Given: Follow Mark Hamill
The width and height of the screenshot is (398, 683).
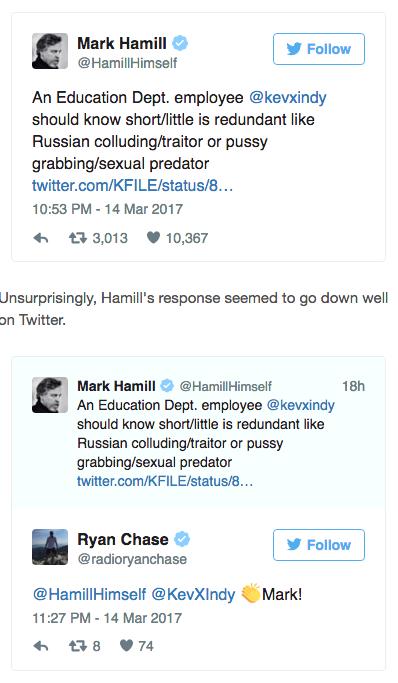Looking at the screenshot, I should click(x=319, y=49).
